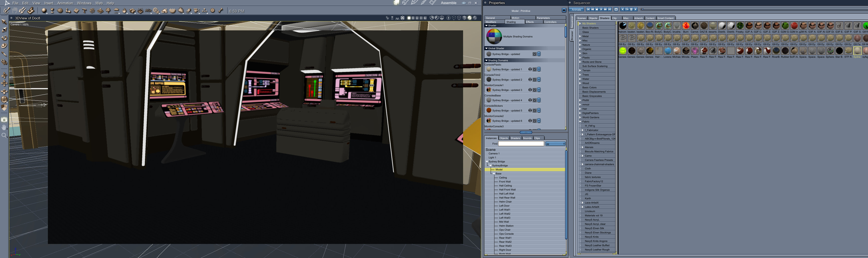Collapse the Shader section in Properties

pos(486,25)
